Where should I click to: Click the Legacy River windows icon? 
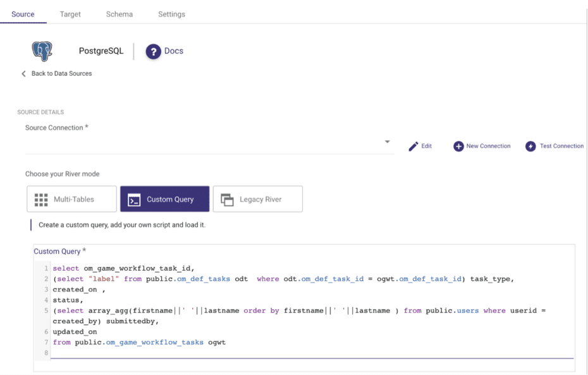click(x=227, y=199)
